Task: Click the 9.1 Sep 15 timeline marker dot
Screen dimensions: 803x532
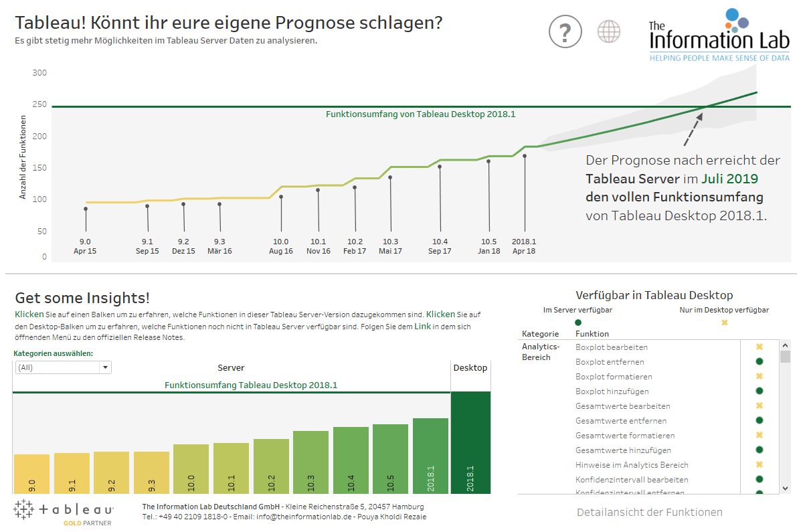Action: 147,206
